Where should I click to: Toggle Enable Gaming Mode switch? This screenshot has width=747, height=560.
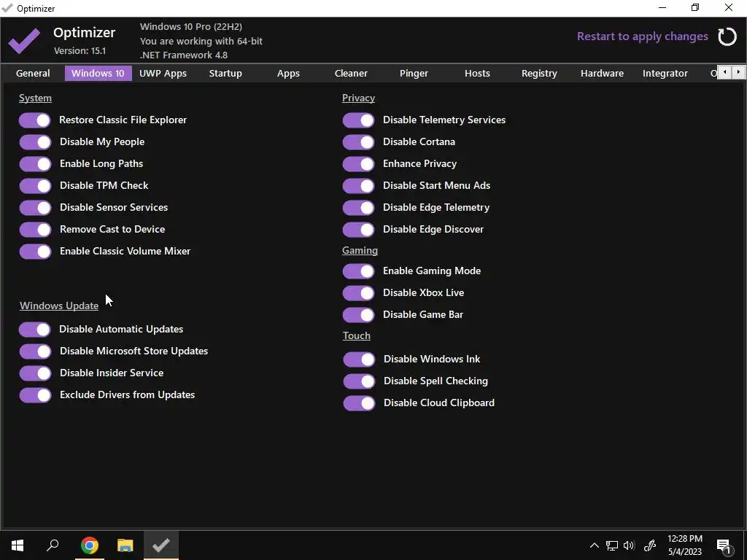point(358,271)
